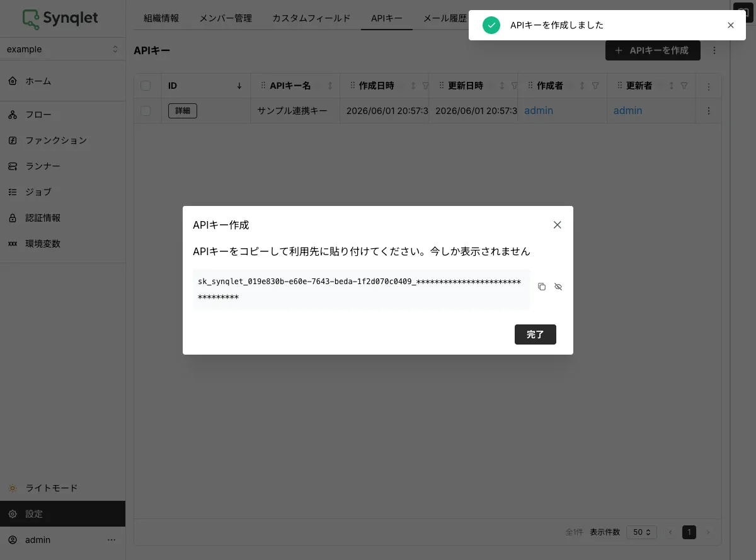Click the Synqlet logo
The image size is (756, 560).
tap(60, 19)
